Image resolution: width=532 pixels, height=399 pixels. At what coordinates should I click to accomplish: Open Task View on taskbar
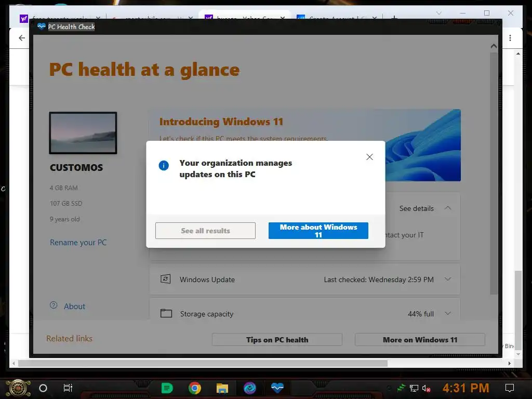68,388
